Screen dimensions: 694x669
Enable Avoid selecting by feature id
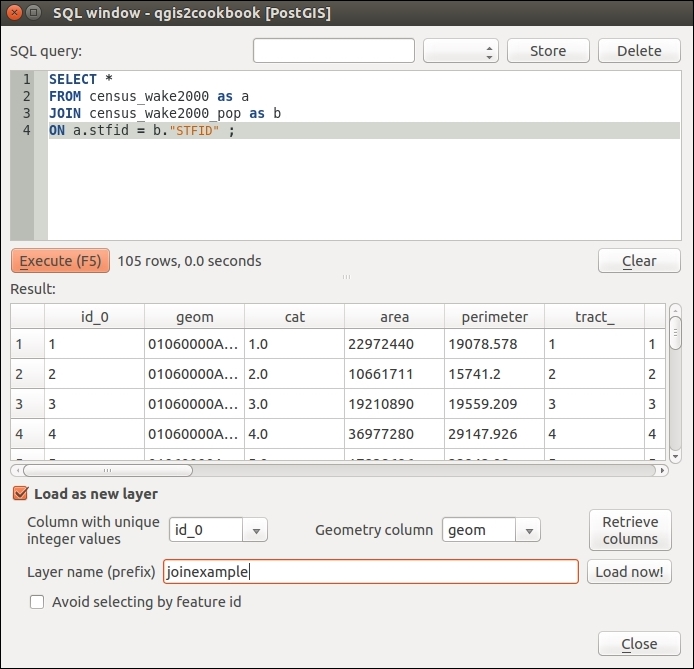pyautogui.click(x=37, y=602)
